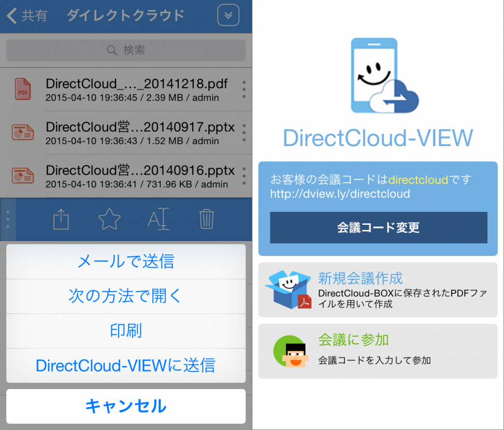The image size is (504, 430).
Task: Tap the DirectCloud-VIEW smiley phone logo
Action: point(384,76)
